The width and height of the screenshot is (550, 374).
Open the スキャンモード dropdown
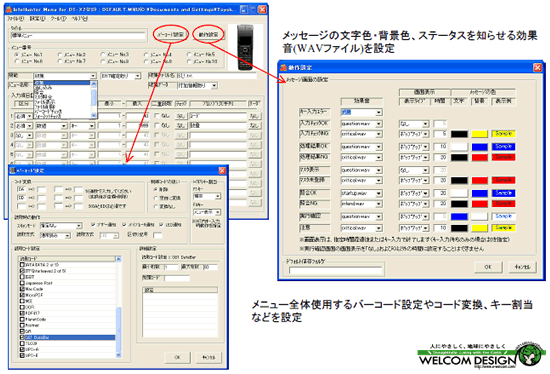pos(61,225)
